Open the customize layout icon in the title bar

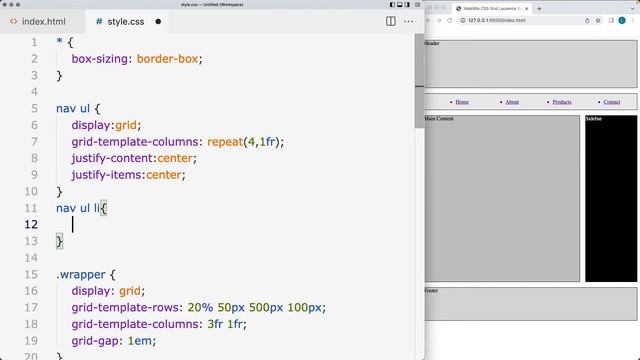point(418,4)
